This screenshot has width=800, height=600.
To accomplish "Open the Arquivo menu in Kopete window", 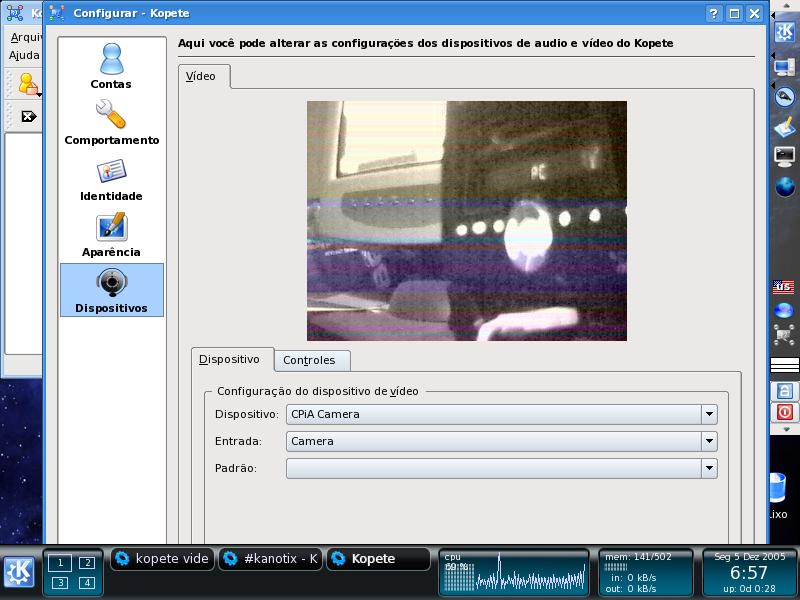I will tap(26, 37).
